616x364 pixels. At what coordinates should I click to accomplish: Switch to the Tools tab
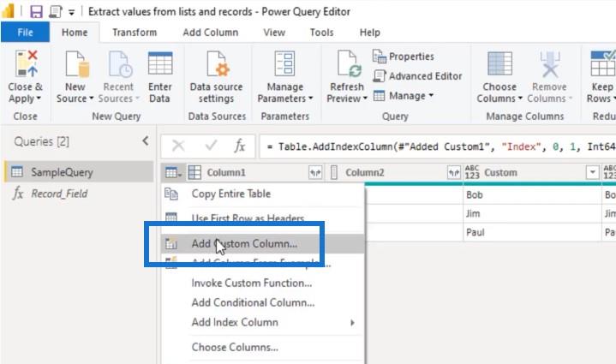(x=321, y=33)
